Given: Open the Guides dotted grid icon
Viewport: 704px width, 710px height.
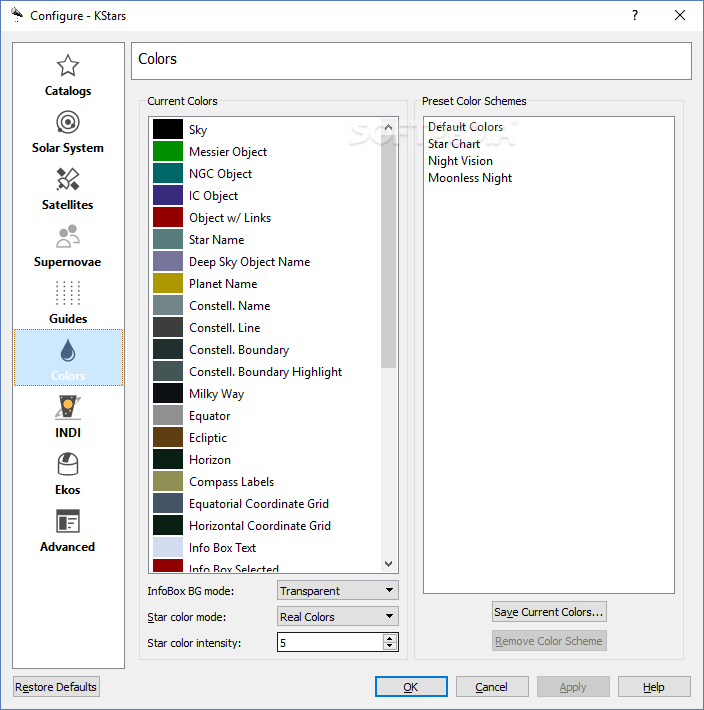Looking at the screenshot, I should (68, 293).
